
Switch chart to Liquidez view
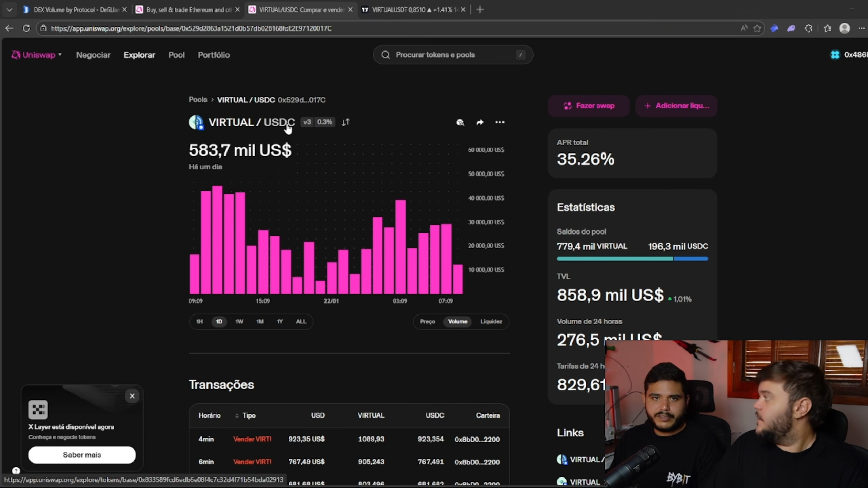491,322
